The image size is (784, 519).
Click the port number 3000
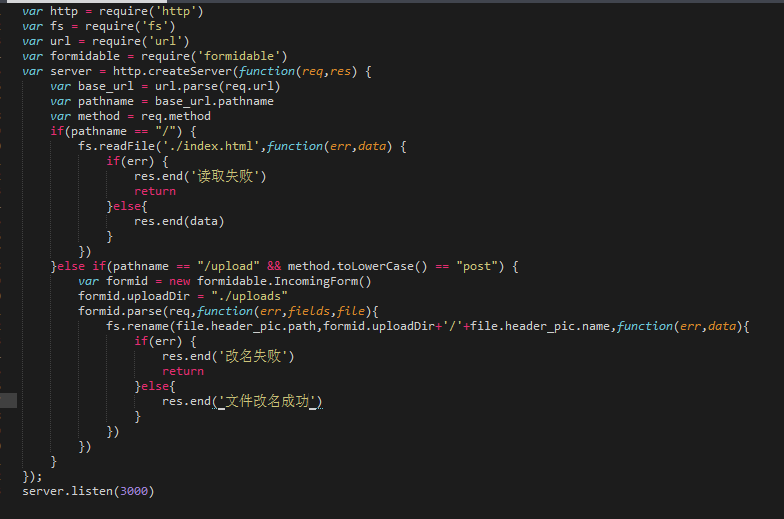click(x=134, y=491)
